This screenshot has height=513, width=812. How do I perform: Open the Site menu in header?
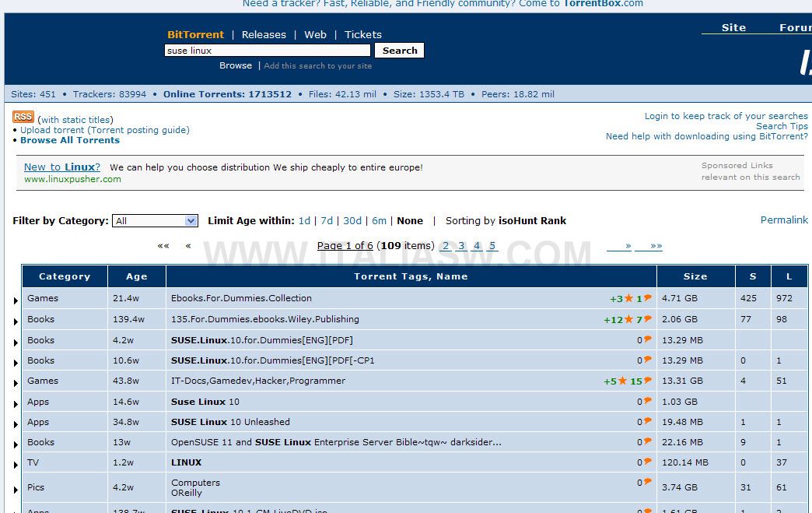pos(733,27)
